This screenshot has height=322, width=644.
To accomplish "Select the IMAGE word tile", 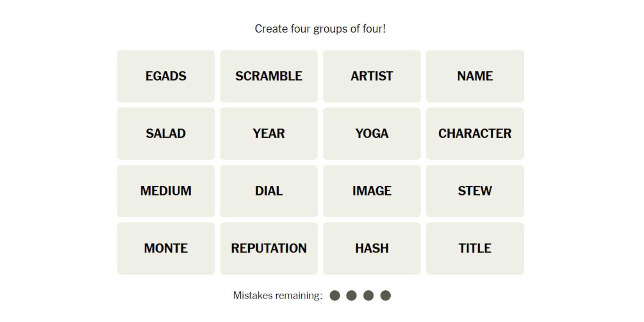I will click(x=372, y=191).
